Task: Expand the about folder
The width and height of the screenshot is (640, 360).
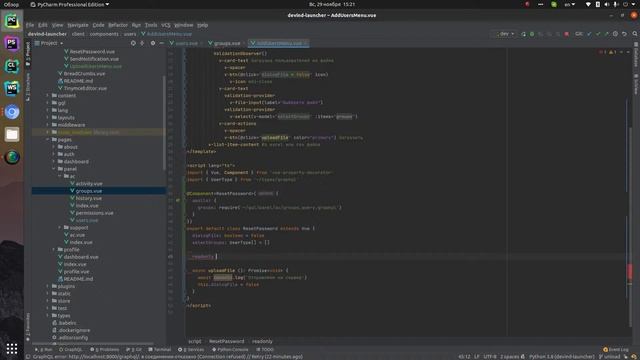Action: tap(54, 147)
